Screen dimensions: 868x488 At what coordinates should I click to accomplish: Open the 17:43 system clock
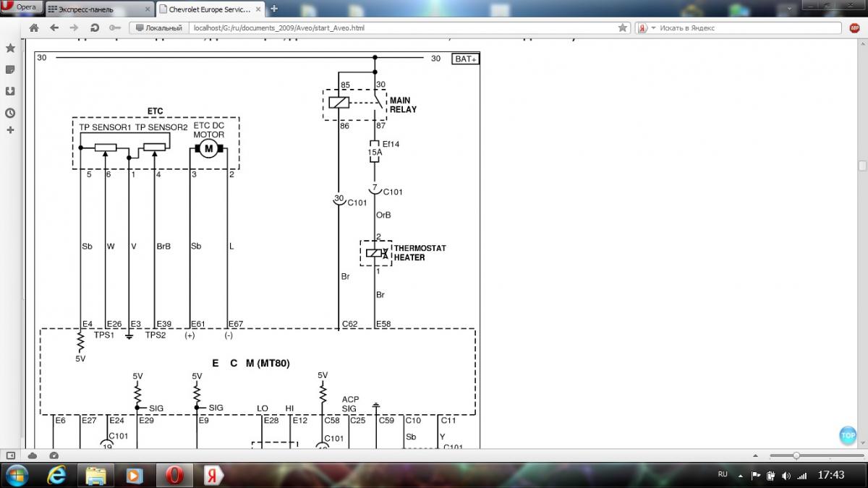click(x=831, y=475)
